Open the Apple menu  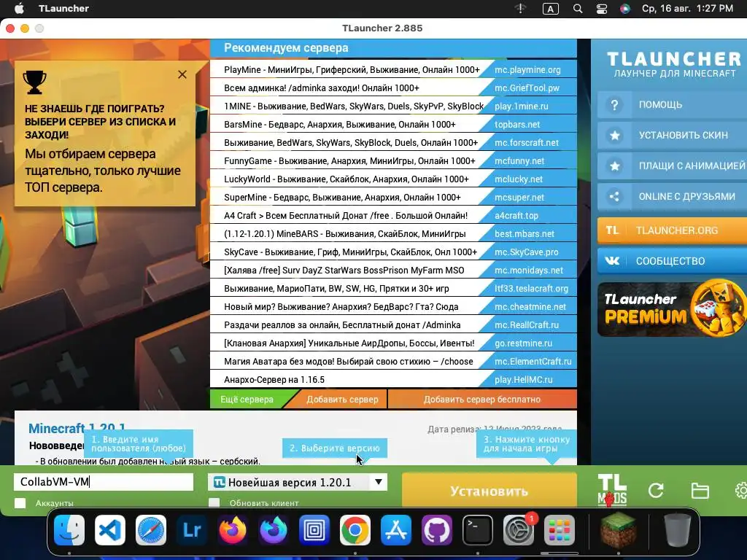pyautogui.click(x=19, y=9)
